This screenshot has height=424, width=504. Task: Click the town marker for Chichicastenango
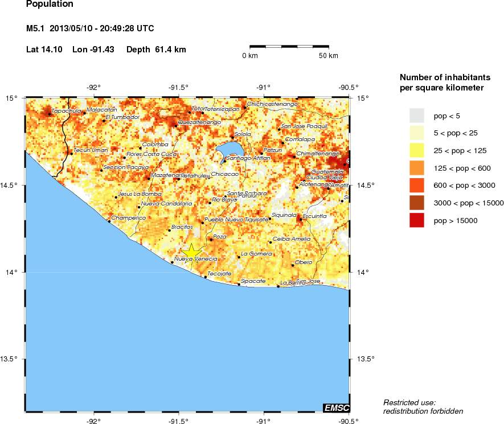244,106
